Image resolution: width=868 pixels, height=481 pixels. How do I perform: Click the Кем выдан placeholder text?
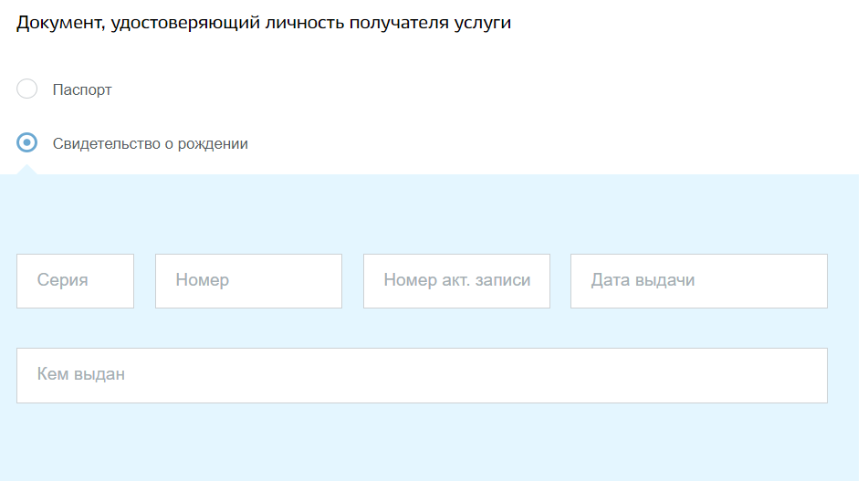tap(81, 374)
